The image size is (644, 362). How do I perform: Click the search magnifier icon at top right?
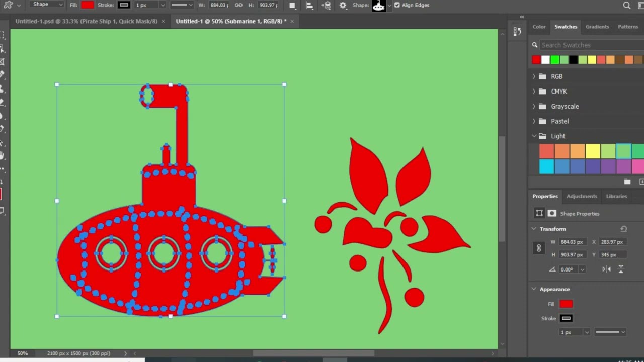point(627,5)
